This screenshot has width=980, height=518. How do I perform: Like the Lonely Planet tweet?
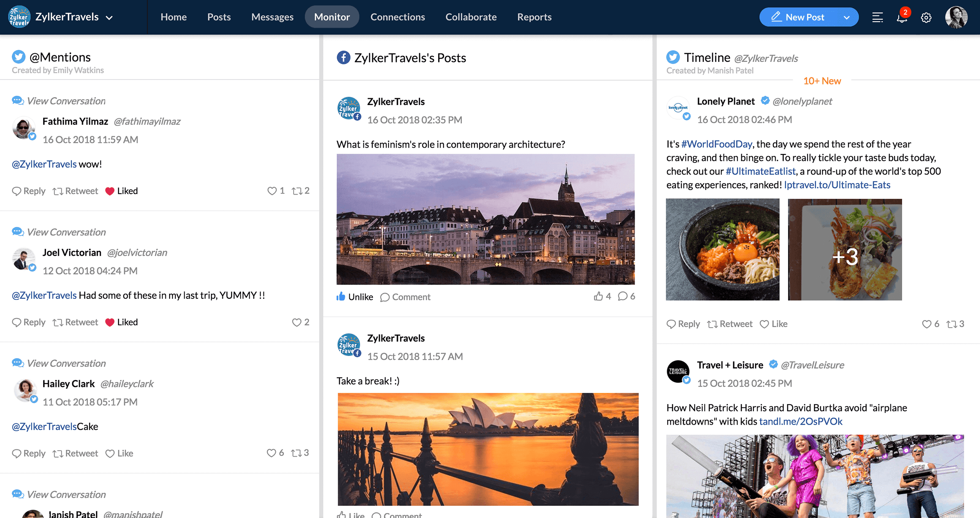pyautogui.click(x=774, y=324)
